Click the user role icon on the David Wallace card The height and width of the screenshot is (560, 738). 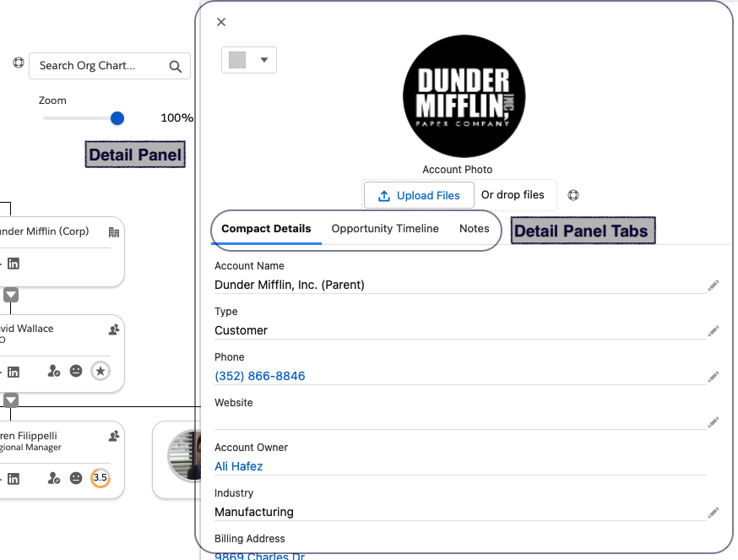(x=54, y=371)
